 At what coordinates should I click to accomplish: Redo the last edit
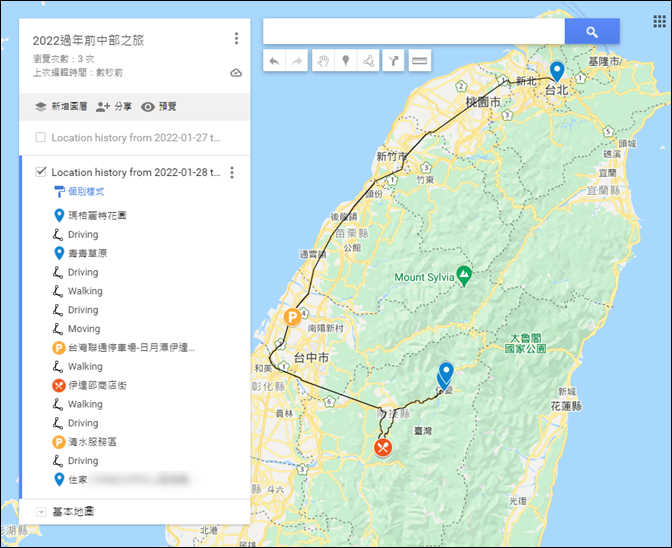[297, 61]
